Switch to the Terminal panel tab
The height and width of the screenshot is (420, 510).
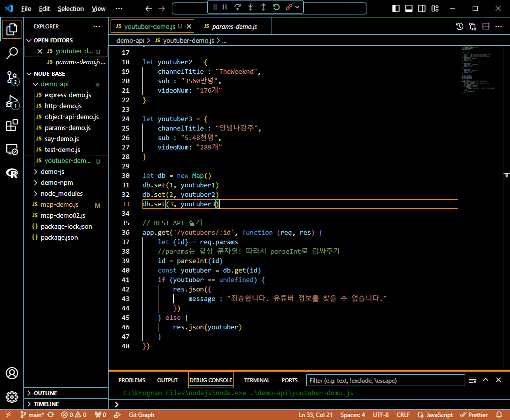pos(256,380)
